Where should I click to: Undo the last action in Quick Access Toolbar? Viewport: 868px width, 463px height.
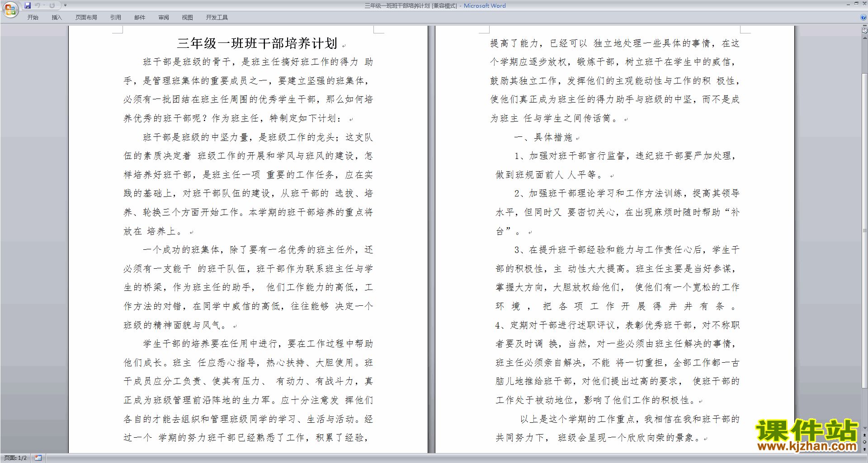pos(38,5)
